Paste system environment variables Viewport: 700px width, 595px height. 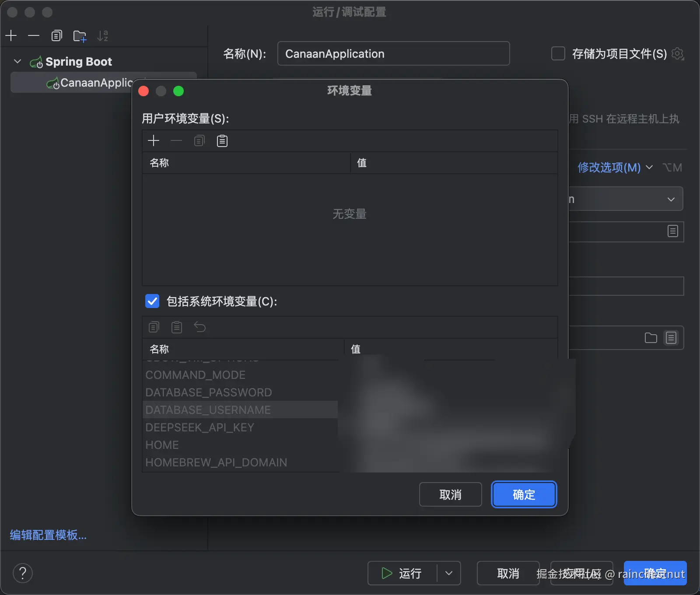click(x=177, y=327)
